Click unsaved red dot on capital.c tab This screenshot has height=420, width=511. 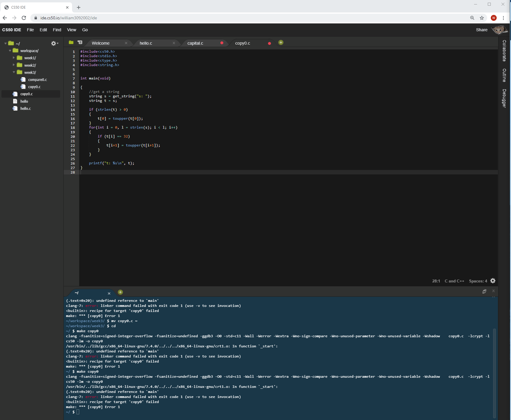pos(222,43)
